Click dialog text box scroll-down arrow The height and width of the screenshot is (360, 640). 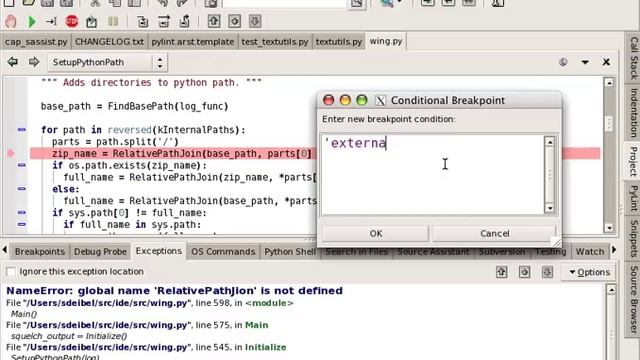click(x=550, y=208)
